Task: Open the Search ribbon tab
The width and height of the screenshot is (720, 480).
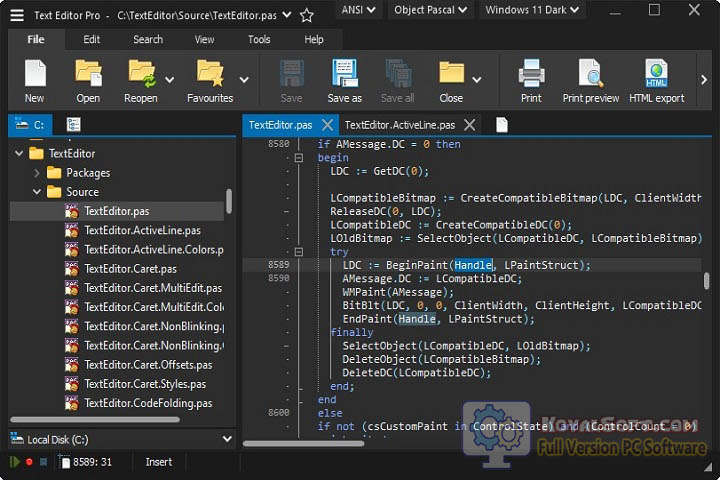Action: (148, 40)
